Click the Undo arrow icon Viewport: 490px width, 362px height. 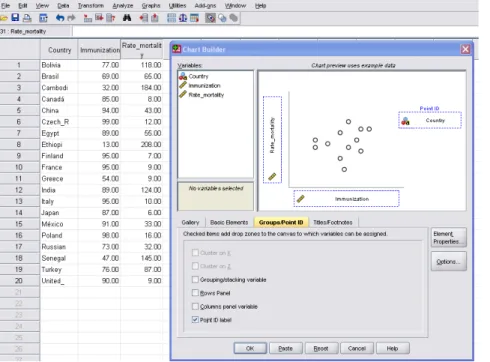point(60,18)
